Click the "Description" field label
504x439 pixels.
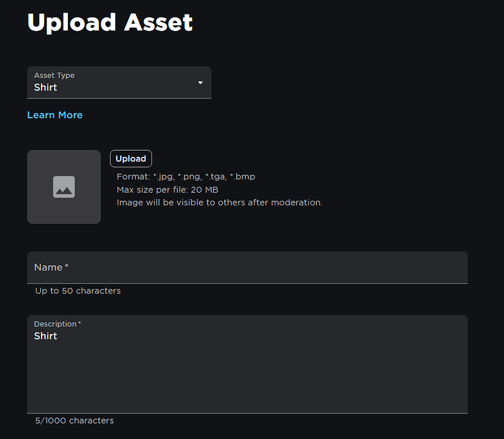[x=55, y=324]
